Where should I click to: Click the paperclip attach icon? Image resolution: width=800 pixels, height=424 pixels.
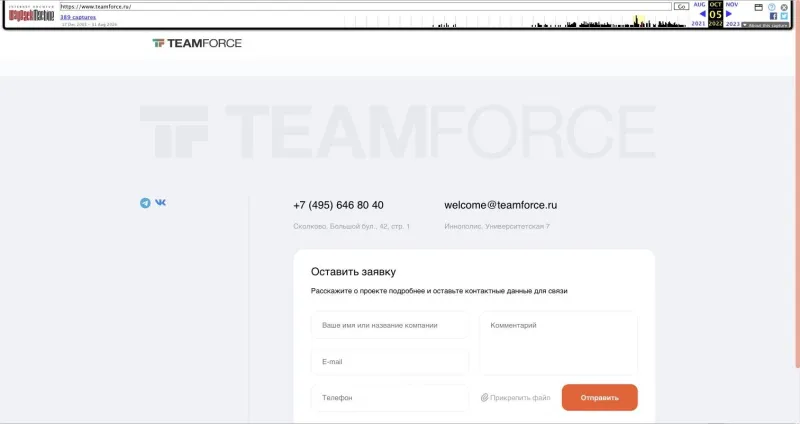click(x=484, y=397)
